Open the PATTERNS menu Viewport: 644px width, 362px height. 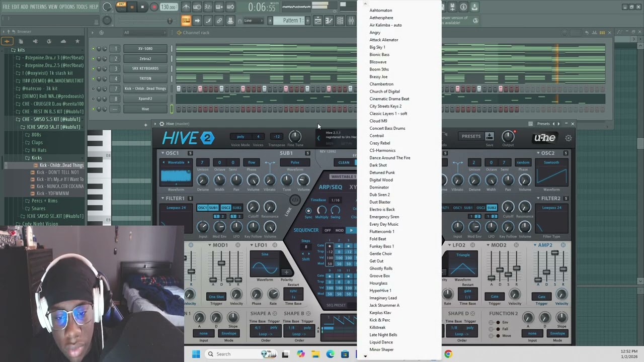click(38, 7)
